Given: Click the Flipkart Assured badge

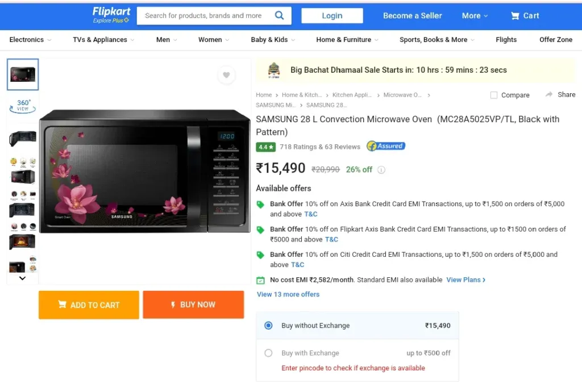Looking at the screenshot, I should click(386, 146).
